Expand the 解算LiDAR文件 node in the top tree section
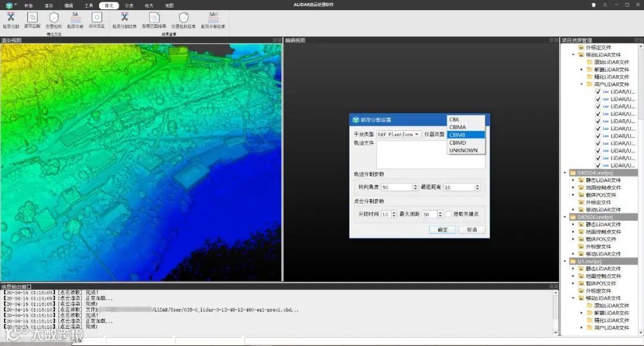This screenshot has width=644, height=346. 581,69
